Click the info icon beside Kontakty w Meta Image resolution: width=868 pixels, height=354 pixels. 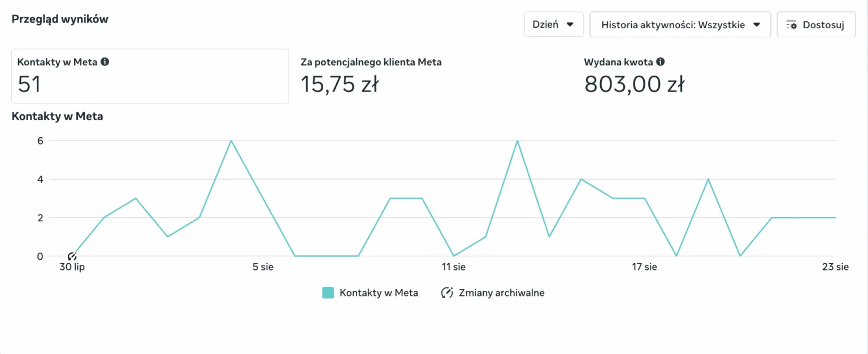click(x=105, y=62)
